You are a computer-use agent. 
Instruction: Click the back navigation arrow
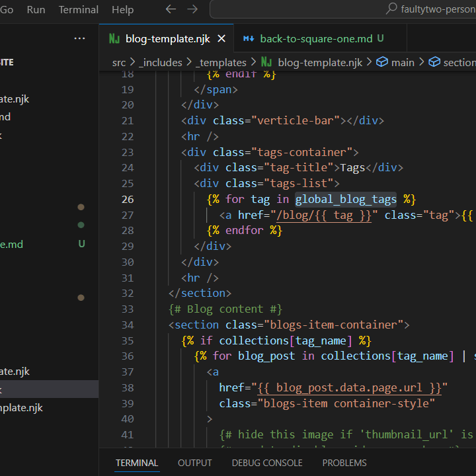(x=171, y=9)
